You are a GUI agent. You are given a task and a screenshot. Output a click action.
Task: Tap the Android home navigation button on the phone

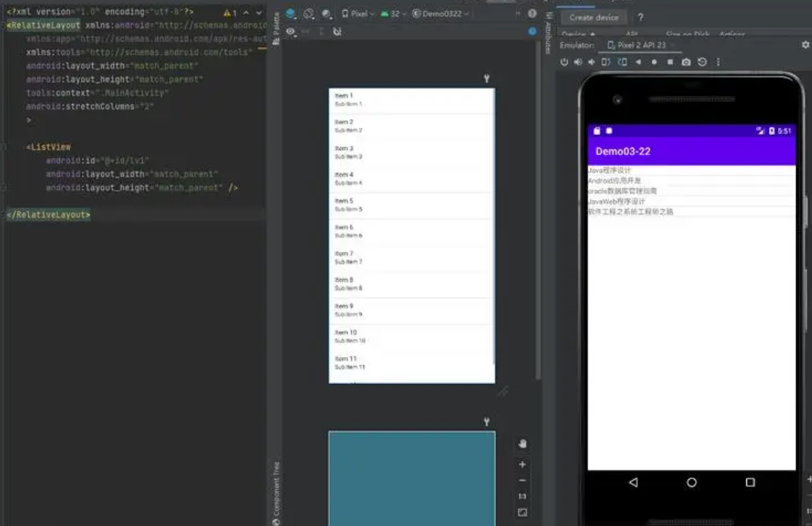691,482
